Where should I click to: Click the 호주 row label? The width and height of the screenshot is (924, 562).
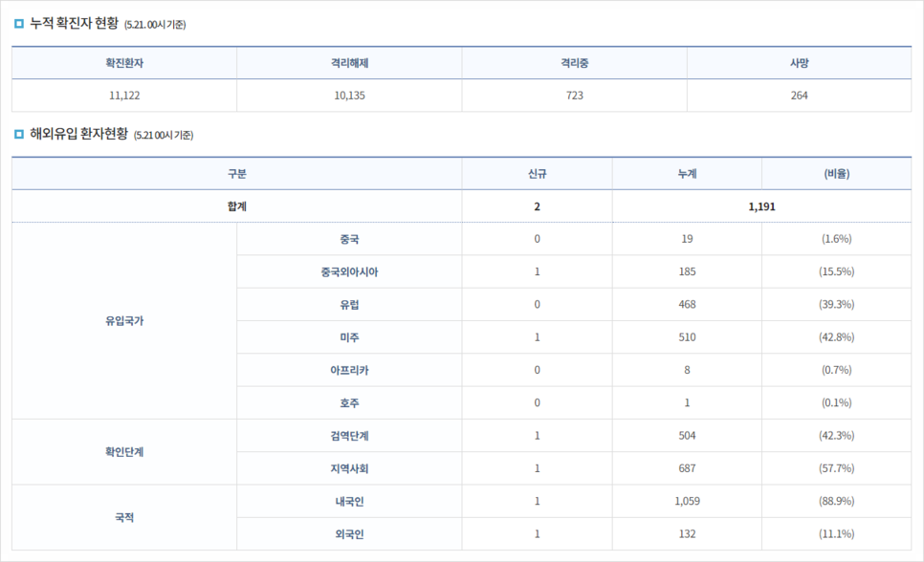[349, 403]
